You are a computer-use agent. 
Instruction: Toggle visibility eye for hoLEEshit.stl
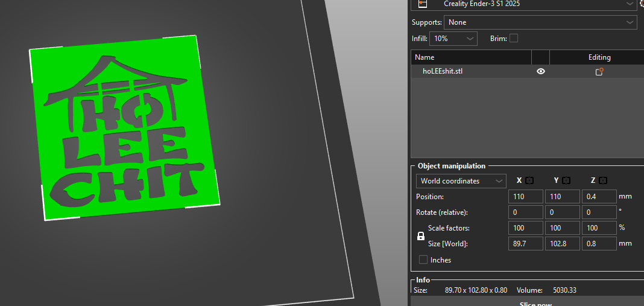pos(541,72)
